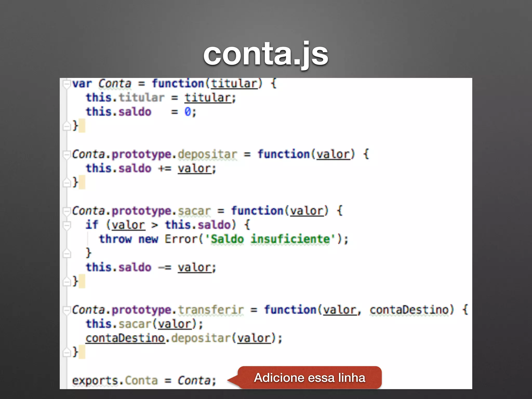The height and width of the screenshot is (399, 532).
Task: Click the 'Saldo insuficiente' string literal
Action: (x=270, y=239)
